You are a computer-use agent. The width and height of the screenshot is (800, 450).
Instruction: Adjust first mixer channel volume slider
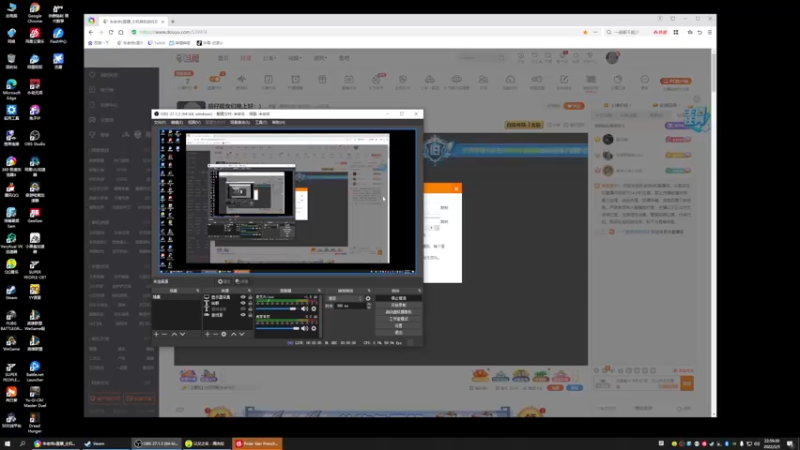pos(277,309)
